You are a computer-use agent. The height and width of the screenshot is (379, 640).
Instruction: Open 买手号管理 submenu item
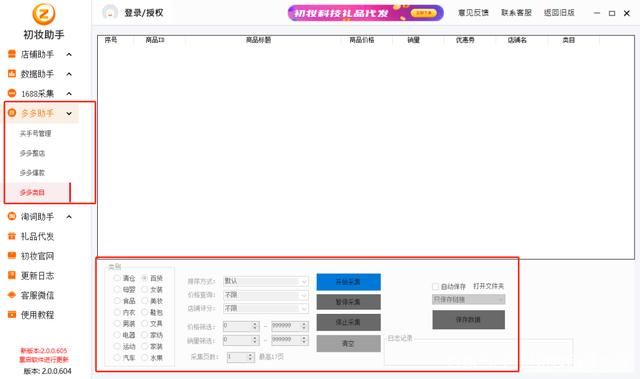[36, 133]
